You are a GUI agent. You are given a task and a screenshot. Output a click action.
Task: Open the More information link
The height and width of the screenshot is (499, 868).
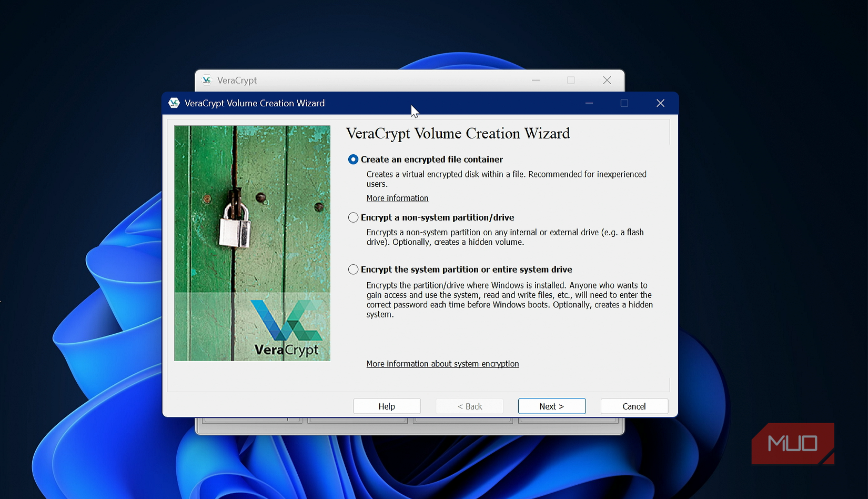coord(397,198)
